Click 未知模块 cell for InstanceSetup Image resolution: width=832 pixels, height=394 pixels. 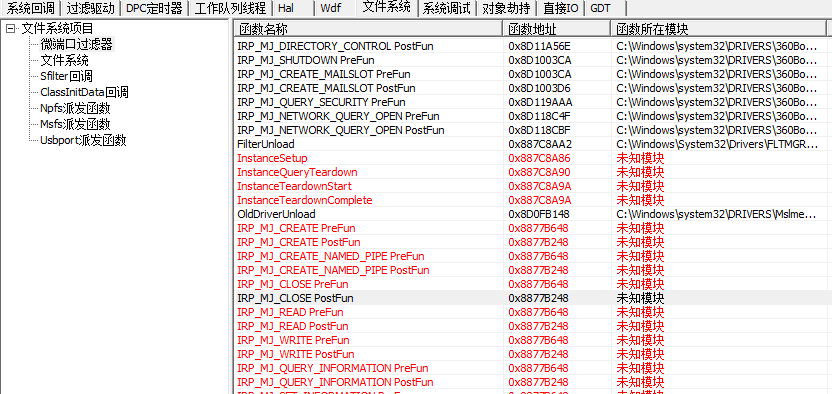click(x=640, y=158)
